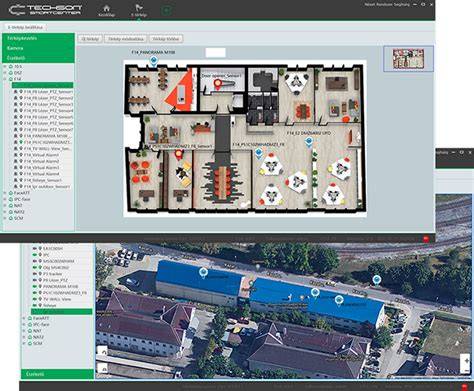
Task: Click the Térkép törlése button
Action: (x=166, y=39)
